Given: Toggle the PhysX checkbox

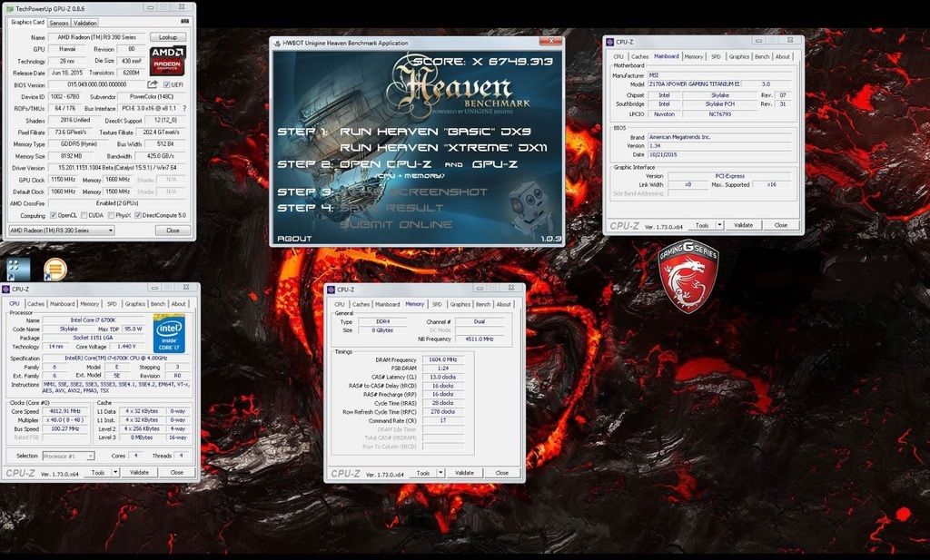Looking at the screenshot, I should 112,216.
